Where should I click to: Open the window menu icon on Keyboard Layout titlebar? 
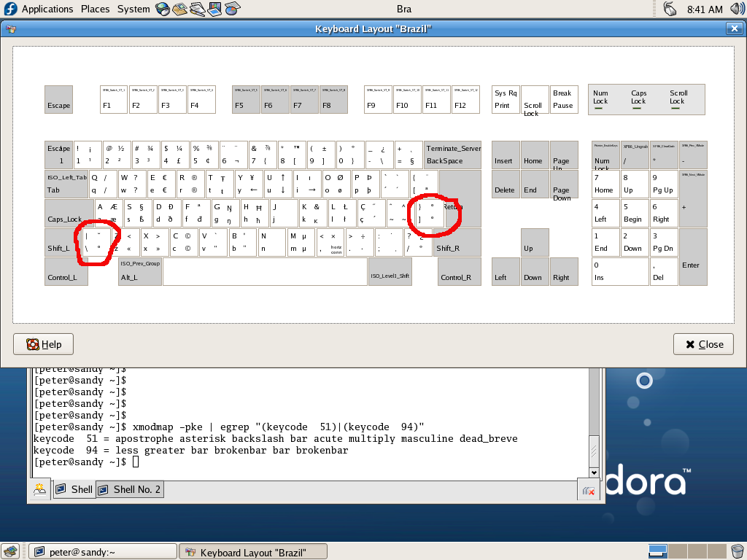(x=10, y=28)
